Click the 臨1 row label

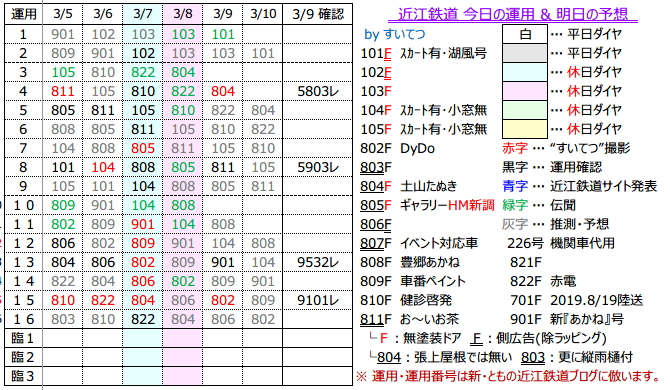pos(24,338)
